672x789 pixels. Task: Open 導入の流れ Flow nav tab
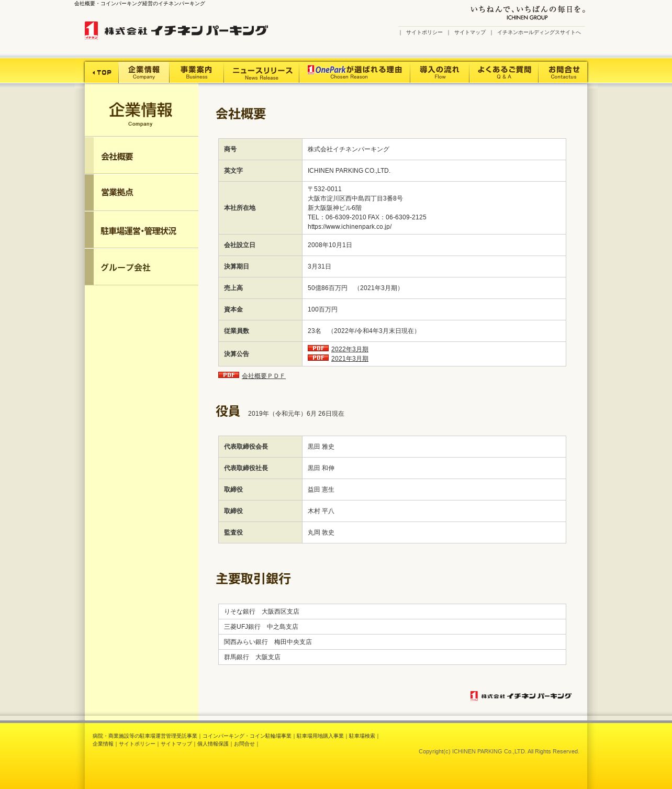click(440, 72)
